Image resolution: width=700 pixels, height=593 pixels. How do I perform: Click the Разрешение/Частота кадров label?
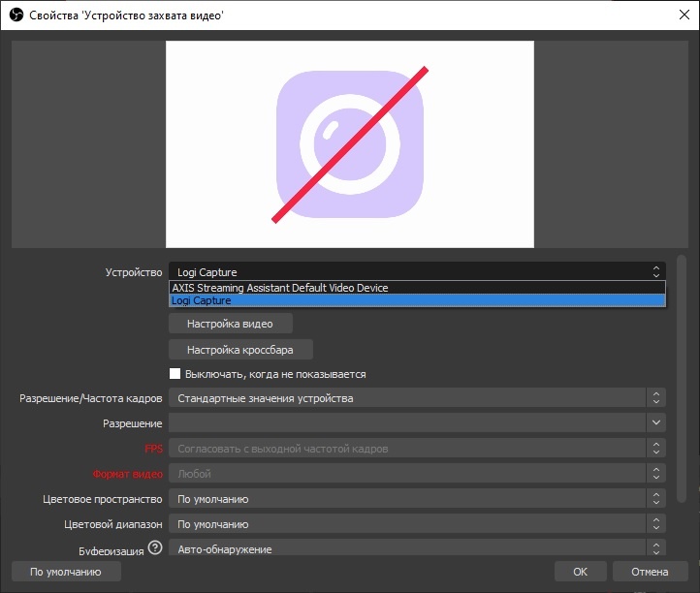(91, 398)
